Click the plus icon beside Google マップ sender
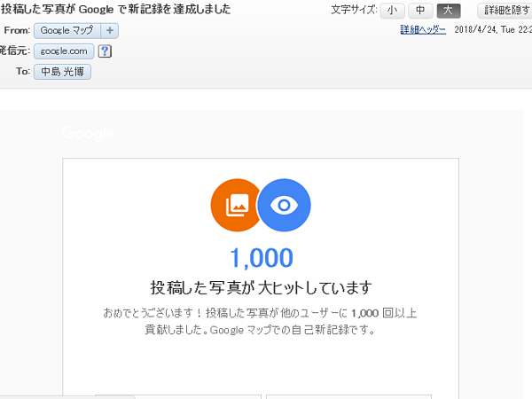 [110, 30]
